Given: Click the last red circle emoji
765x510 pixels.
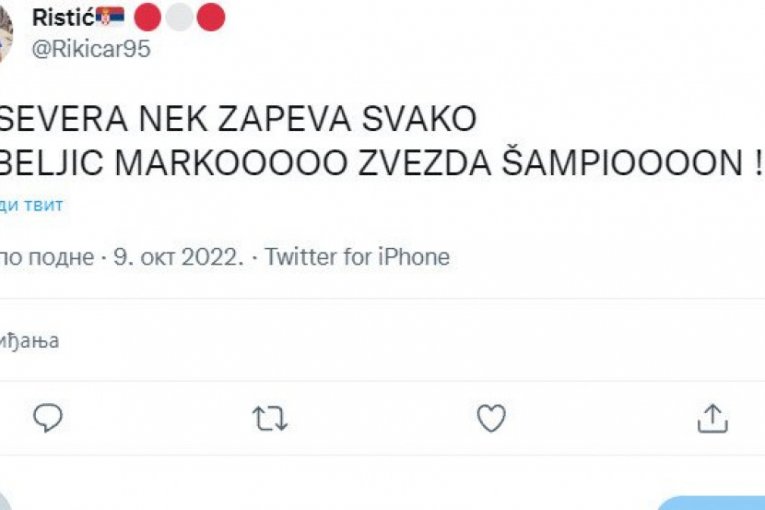Looking at the screenshot, I should 210,17.
